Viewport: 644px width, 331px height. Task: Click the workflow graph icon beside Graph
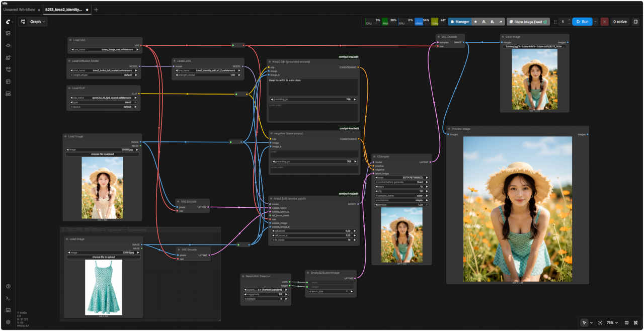(x=23, y=22)
